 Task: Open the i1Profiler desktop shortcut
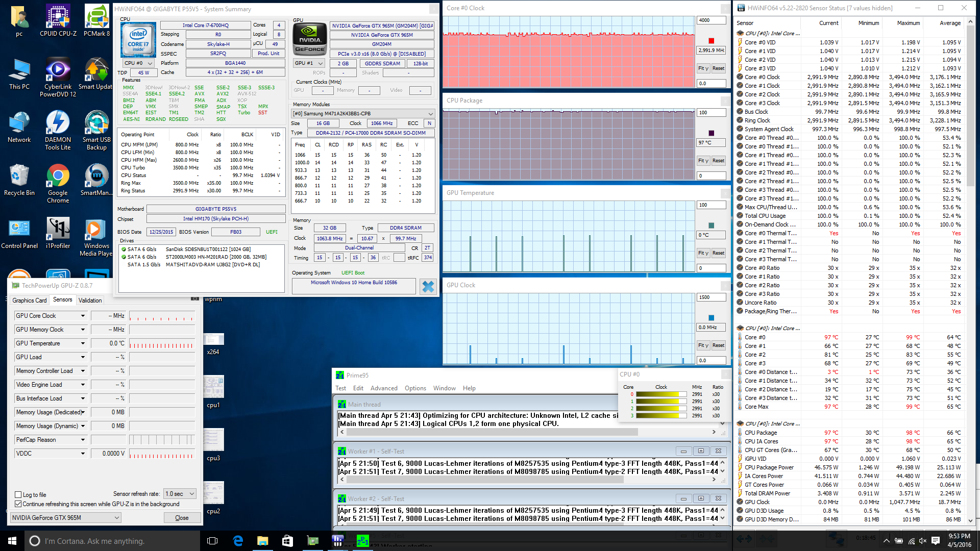tap(58, 233)
